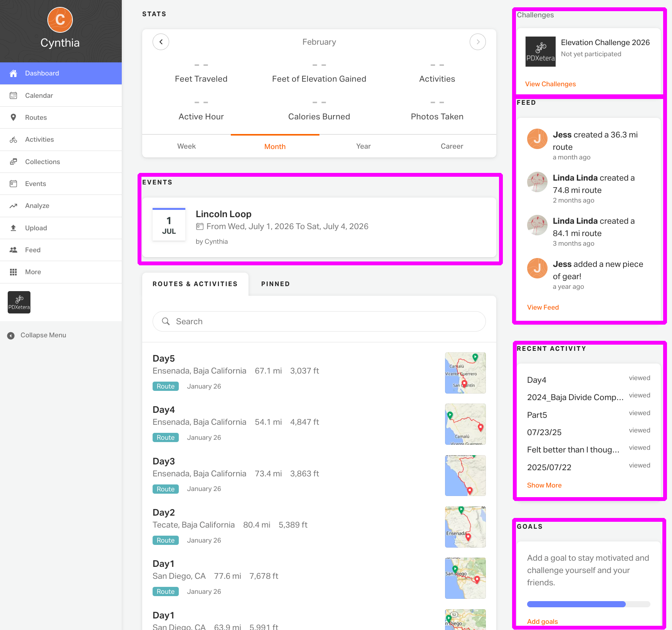Click the Routes pin icon
The height and width of the screenshot is (630, 672).
[x=13, y=117]
